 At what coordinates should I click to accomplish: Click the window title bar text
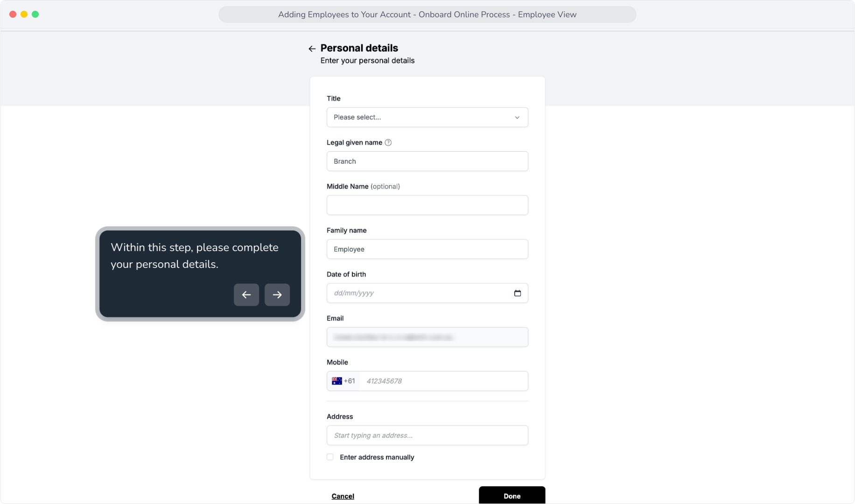427,14
